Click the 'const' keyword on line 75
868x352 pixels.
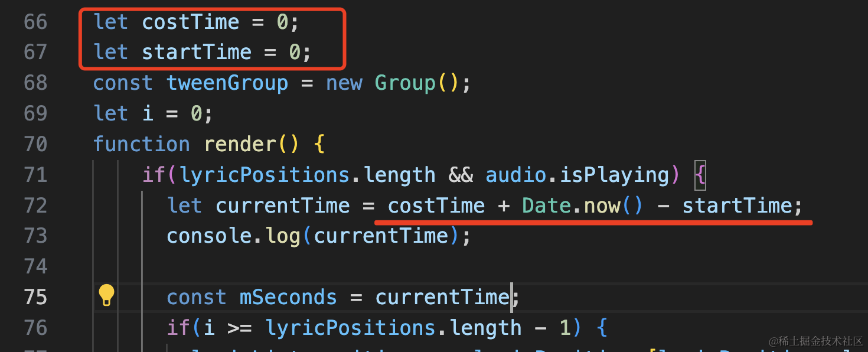click(x=196, y=297)
